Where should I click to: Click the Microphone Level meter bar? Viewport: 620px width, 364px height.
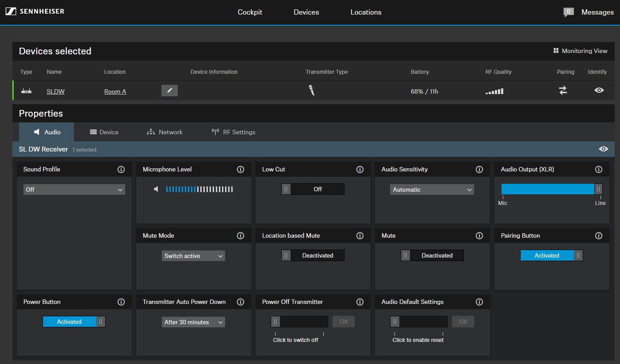(x=199, y=189)
